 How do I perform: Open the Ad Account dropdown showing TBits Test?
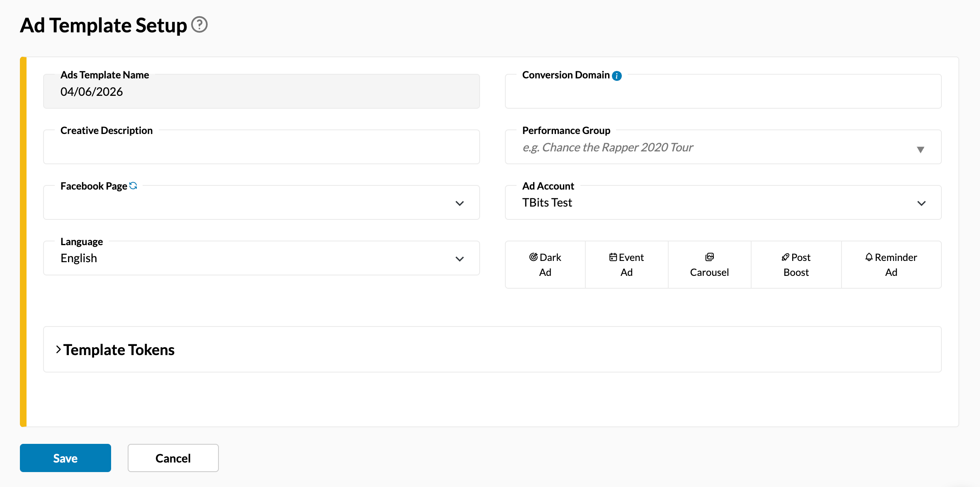723,202
